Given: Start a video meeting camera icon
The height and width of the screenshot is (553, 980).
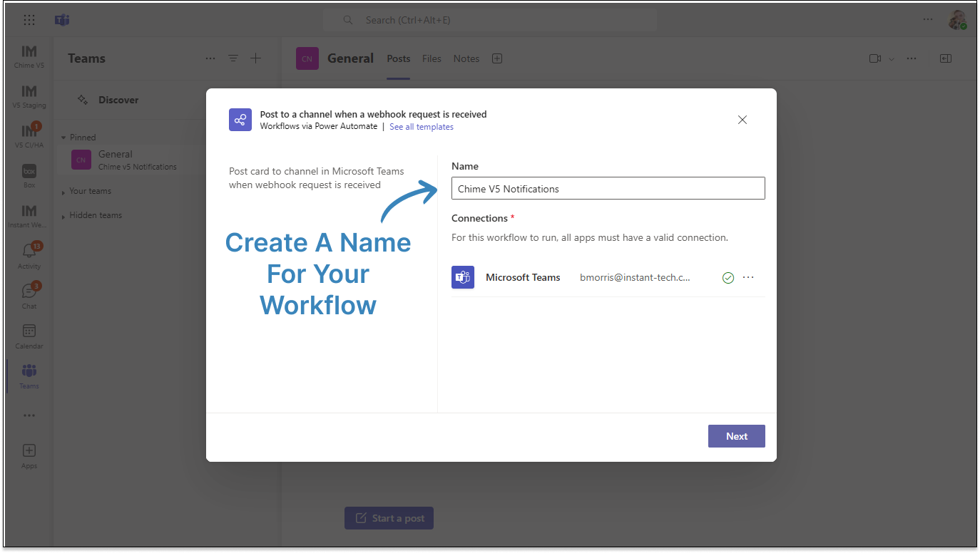Looking at the screenshot, I should point(875,58).
